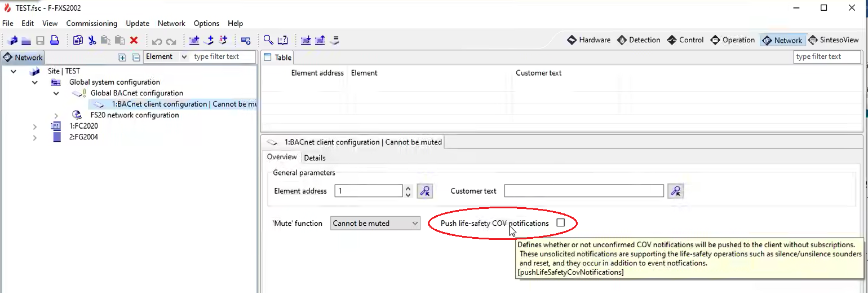Click the question mark book icon
This screenshot has width=868, height=293.
[x=283, y=40]
